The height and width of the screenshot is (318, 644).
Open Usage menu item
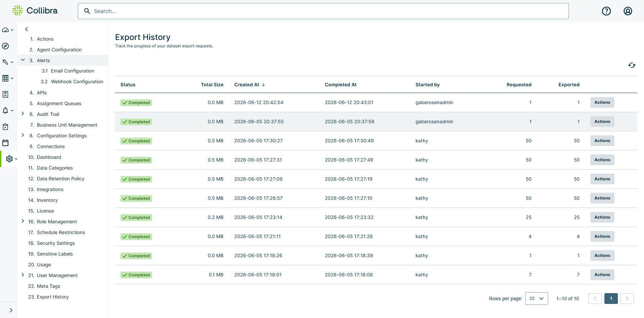pos(44,265)
